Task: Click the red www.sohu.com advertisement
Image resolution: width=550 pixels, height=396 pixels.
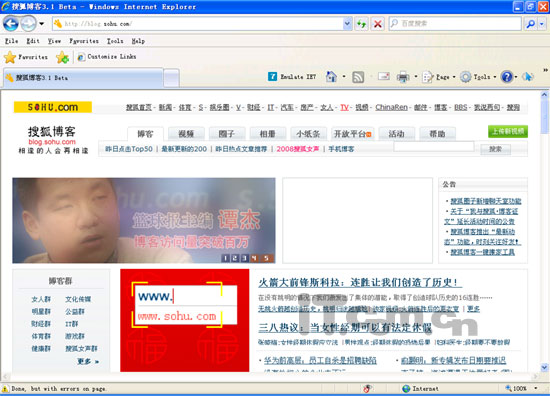Action: click(x=185, y=320)
